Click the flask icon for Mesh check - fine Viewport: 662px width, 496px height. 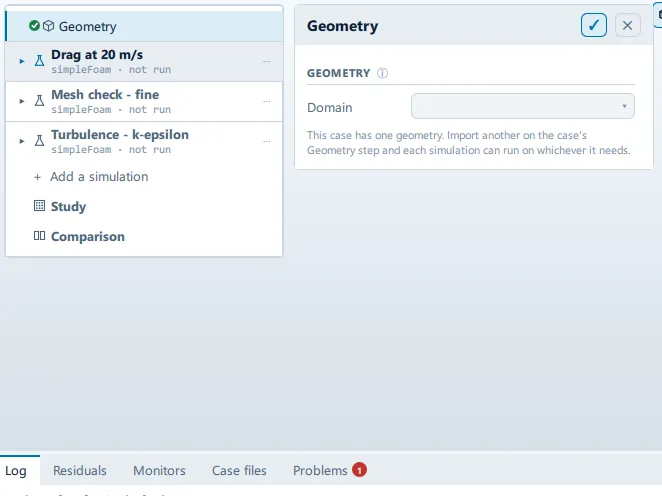point(39,101)
